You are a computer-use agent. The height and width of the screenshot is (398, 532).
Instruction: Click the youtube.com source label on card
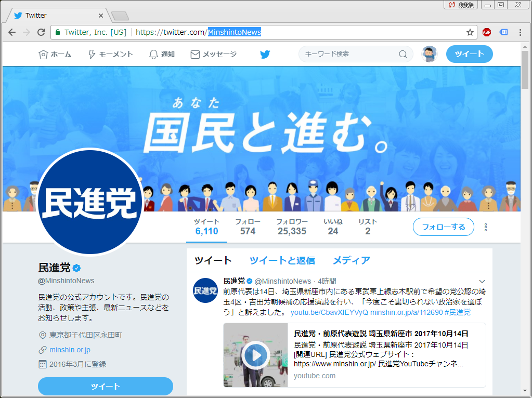(315, 376)
